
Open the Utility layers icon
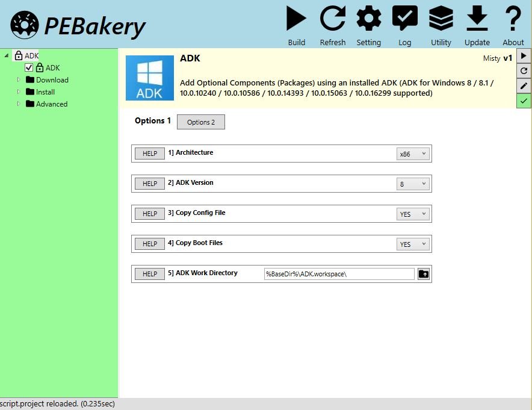click(x=441, y=18)
